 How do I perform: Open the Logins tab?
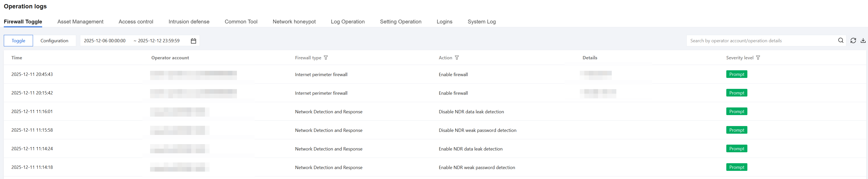(x=444, y=22)
